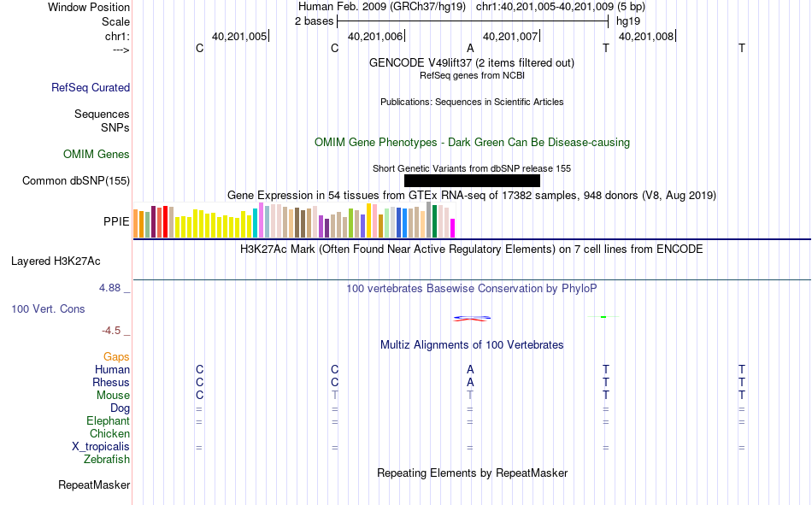
Task: Click the 2 bases scale label
Action: click(315, 21)
